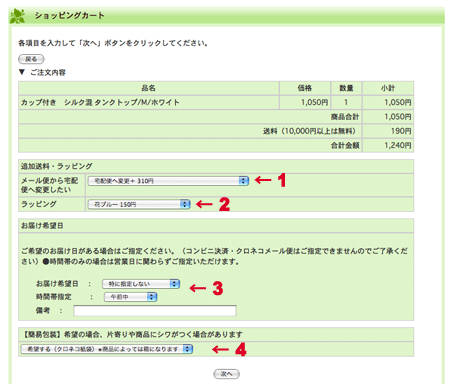The image size is (450, 384).
Task: Click the 数量 column header
Action: tap(346, 88)
